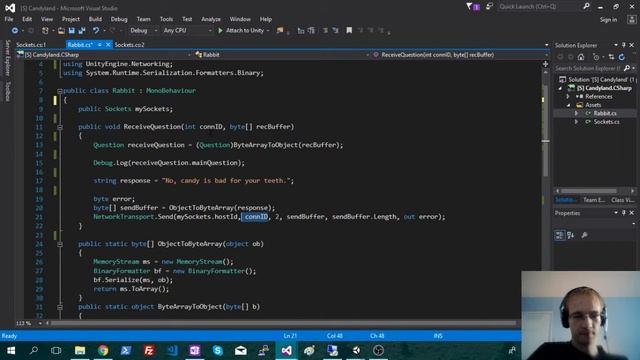Viewport: 640px width, 360px height.
Task: Close the Rabbit.cs tab
Action: point(108,45)
